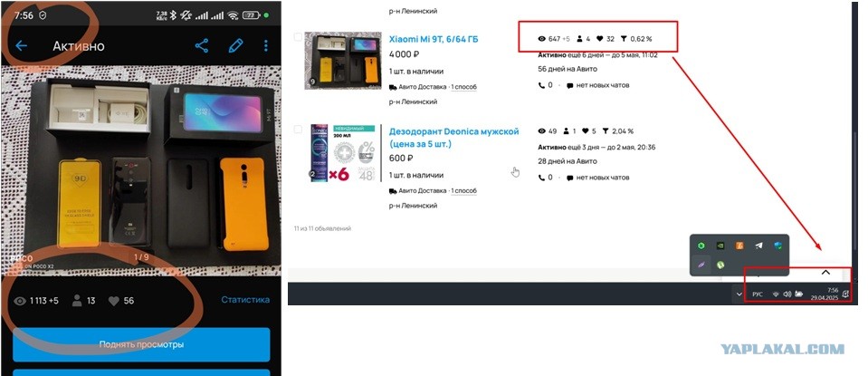
Task: Click the phone calls icon in Deonica row
Action: tap(541, 178)
